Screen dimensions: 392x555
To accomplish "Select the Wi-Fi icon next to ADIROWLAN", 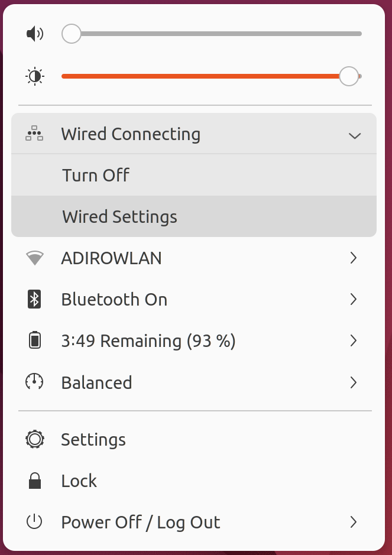I will pyautogui.click(x=35, y=258).
